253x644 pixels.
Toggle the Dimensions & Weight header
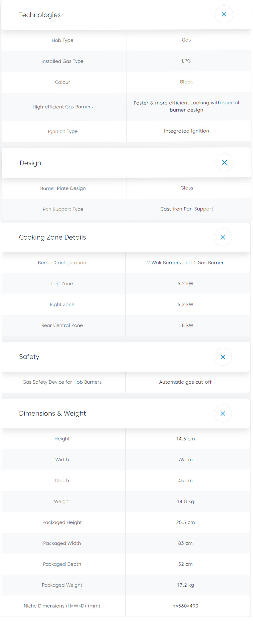(x=52, y=414)
